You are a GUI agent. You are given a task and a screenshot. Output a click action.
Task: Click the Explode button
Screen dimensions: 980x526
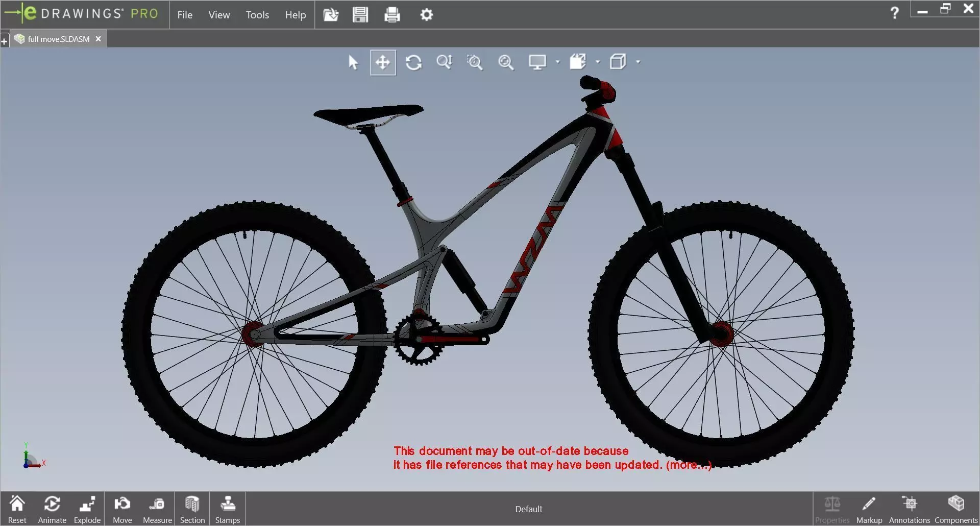click(x=87, y=509)
